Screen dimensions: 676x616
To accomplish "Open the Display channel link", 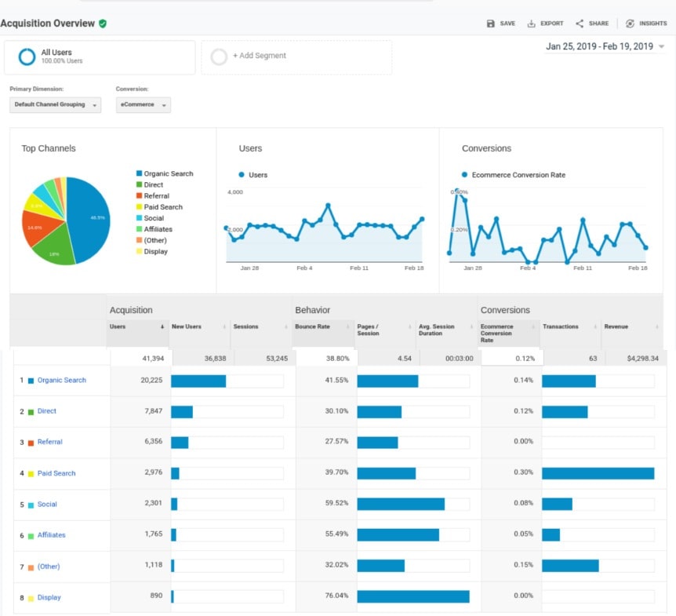I will [49, 597].
